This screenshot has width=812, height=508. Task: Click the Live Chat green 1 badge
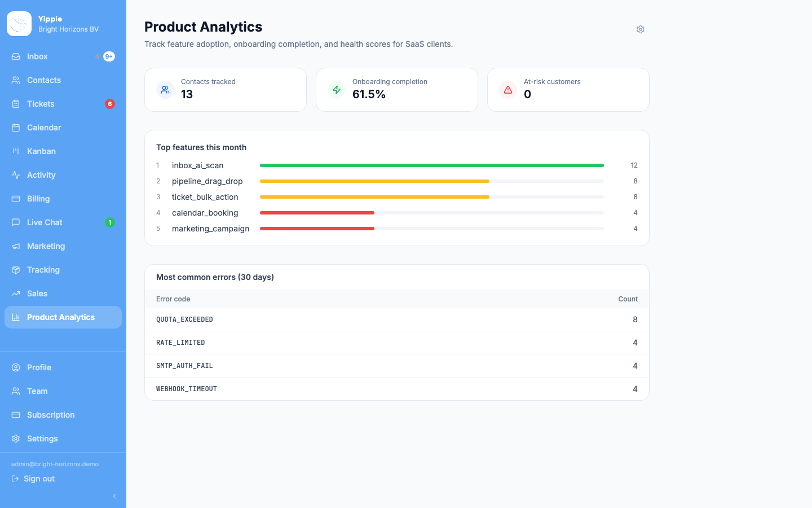(110, 222)
